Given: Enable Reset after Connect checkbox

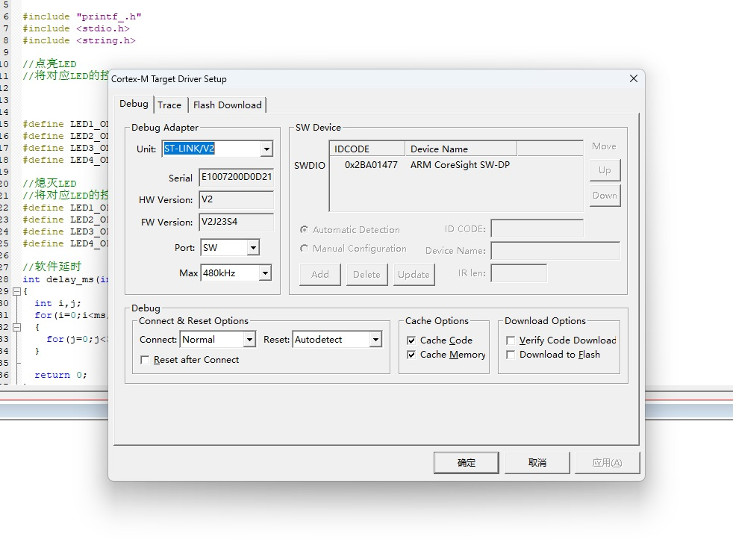Looking at the screenshot, I should [146, 360].
